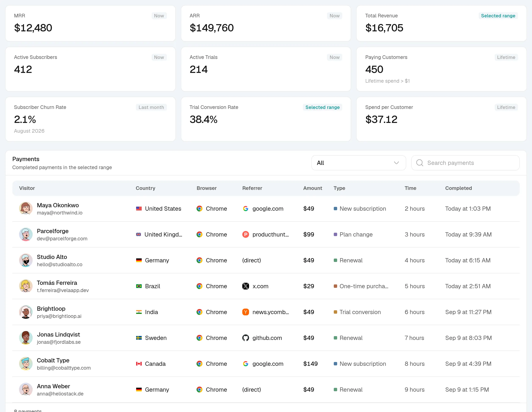
Task: Click the Brazil flag icon
Action: click(x=139, y=286)
